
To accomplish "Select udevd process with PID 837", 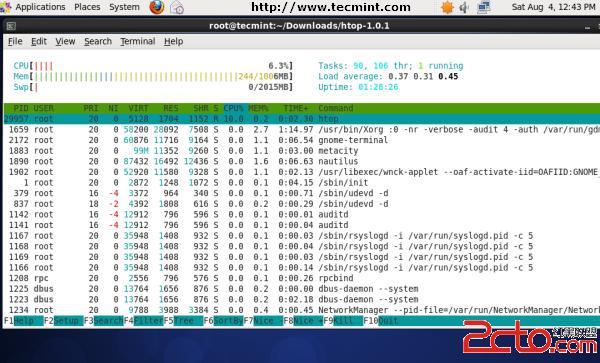I will [302, 204].
